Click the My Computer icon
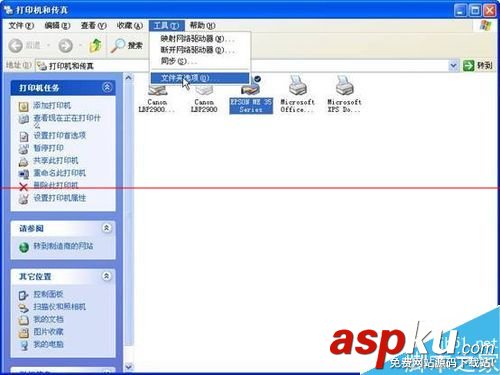Image resolution: width=500 pixels, height=375 pixels. pos(24,346)
